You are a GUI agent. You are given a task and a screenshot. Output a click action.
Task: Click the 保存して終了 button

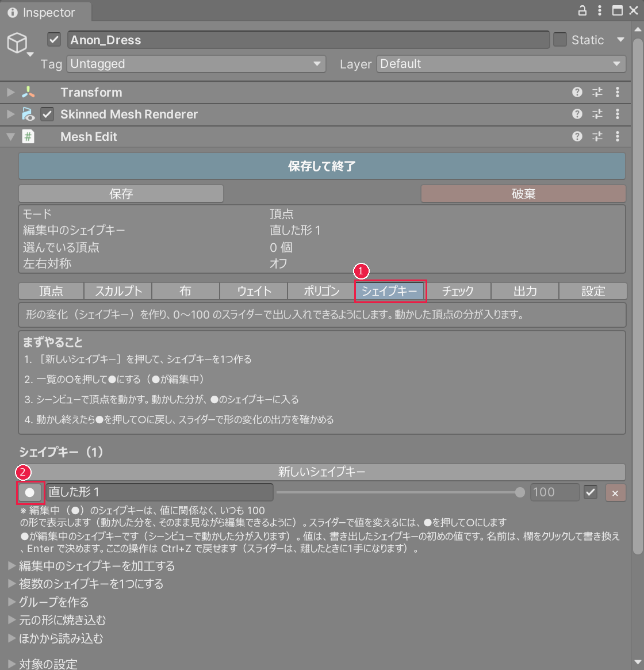pos(322,166)
